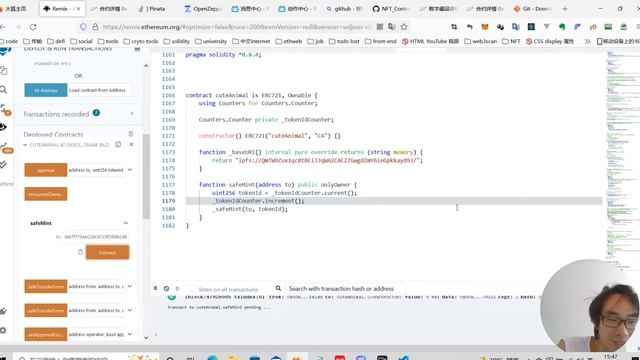
Task: Click the browser URL address bar
Action: 237,27
